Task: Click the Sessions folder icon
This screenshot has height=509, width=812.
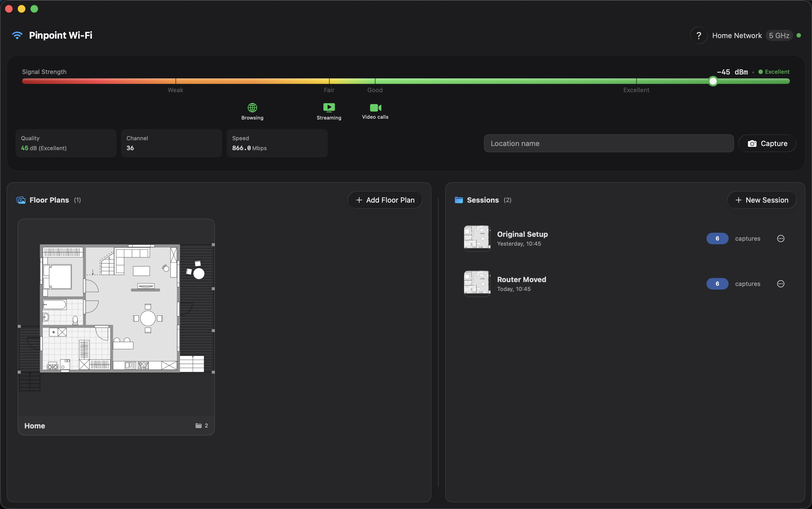Action: [x=459, y=200]
